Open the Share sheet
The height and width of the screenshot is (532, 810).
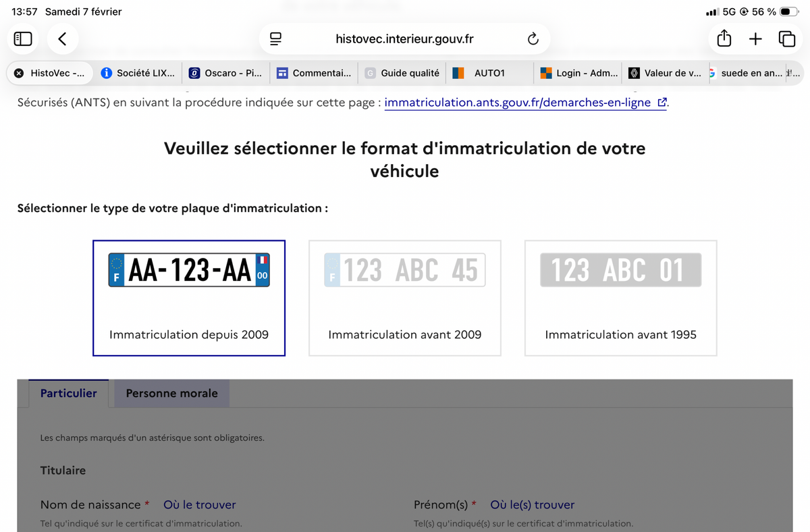pyautogui.click(x=723, y=38)
